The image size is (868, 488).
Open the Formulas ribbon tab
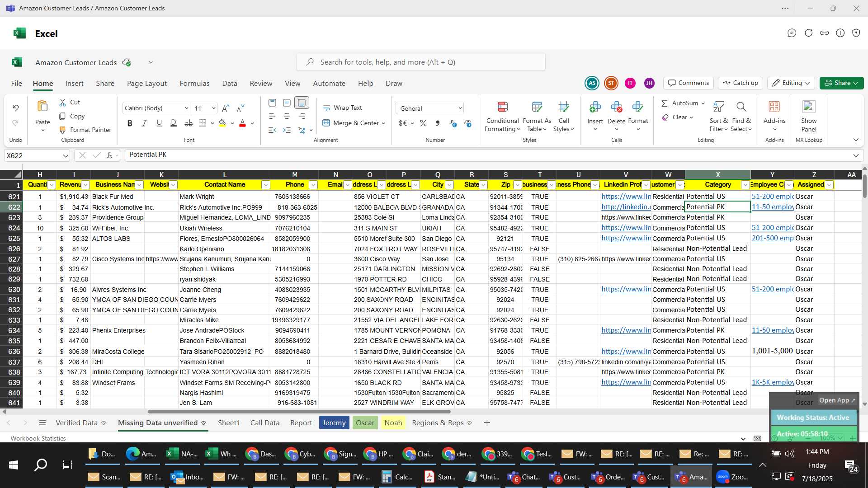click(x=194, y=84)
